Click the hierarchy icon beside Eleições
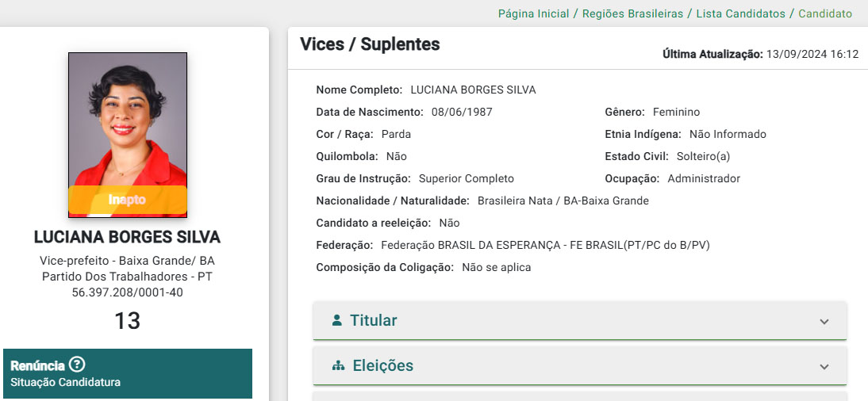Viewport: 868px width, 401px height. 338,365
